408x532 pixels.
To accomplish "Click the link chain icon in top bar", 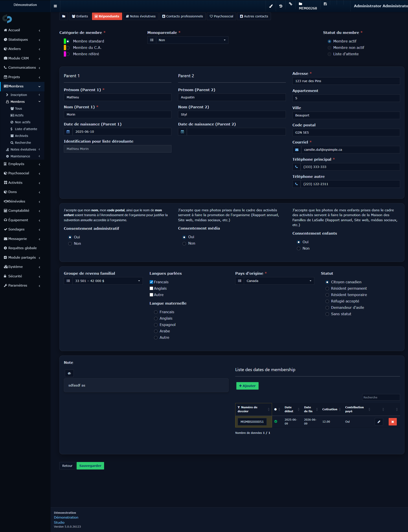I will (x=290, y=4).
